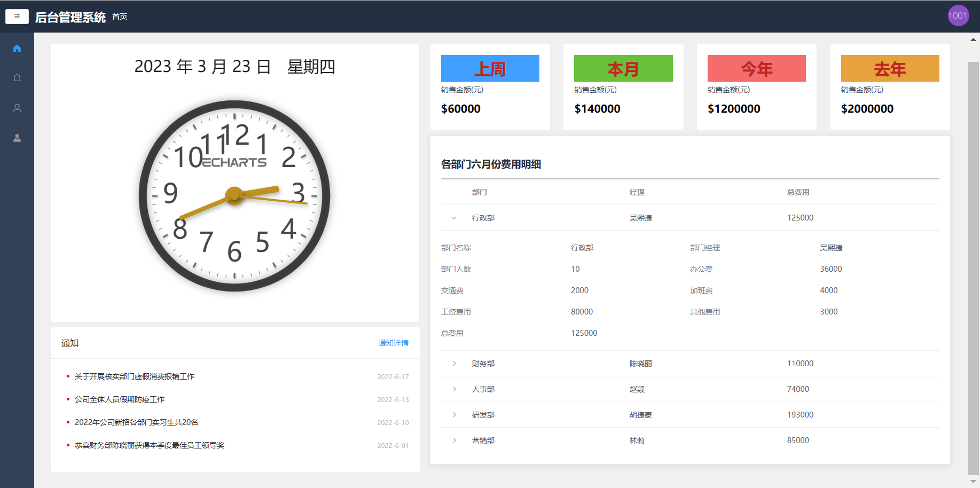This screenshot has height=488, width=980.
Task: Click the 办公费 value 36000
Action: click(x=831, y=269)
